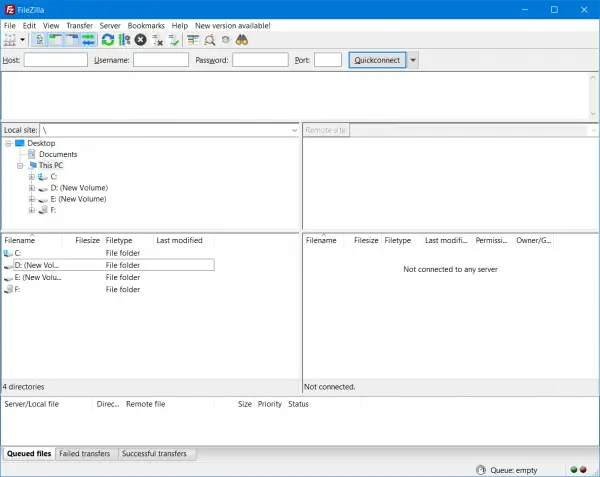Click the Queue: empty status icon
The height and width of the screenshot is (477, 600).
[x=481, y=470]
